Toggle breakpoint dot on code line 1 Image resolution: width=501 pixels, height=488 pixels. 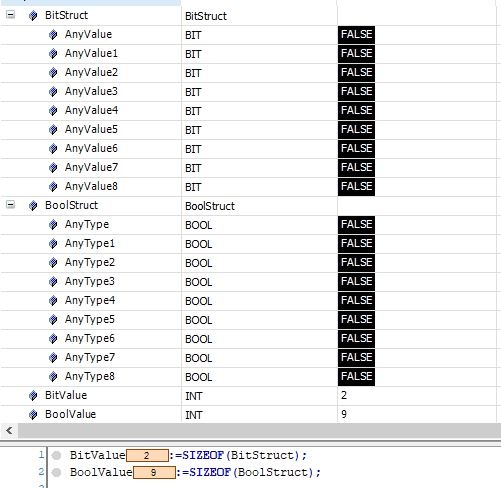click(57, 455)
